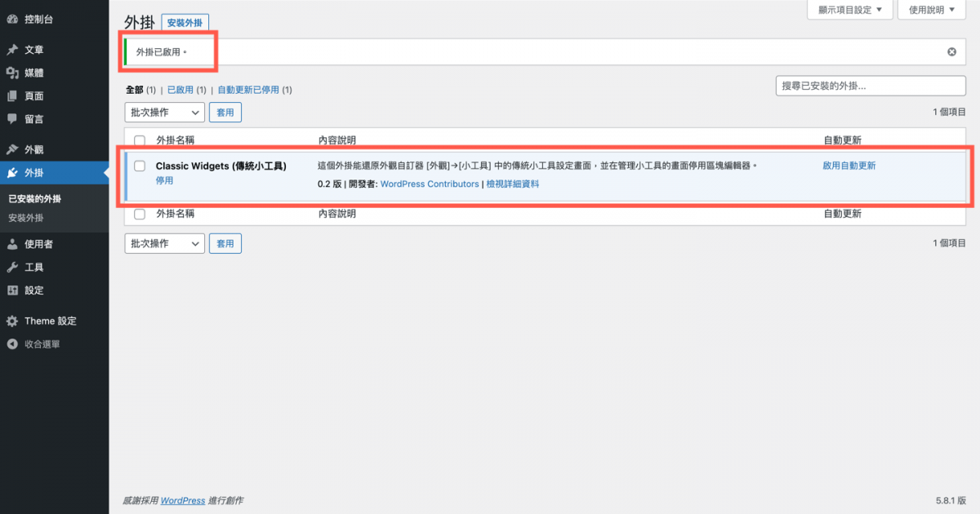Toggle select-all checkbox in table header

(x=140, y=140)
